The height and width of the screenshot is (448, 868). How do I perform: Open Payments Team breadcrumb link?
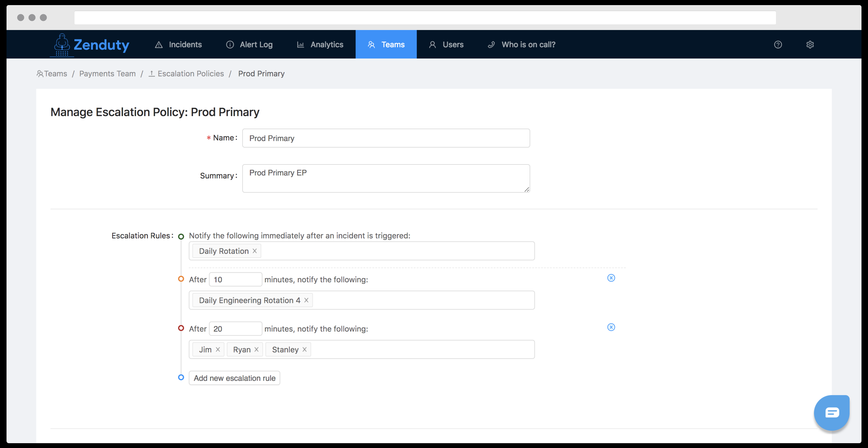(107, 73)
